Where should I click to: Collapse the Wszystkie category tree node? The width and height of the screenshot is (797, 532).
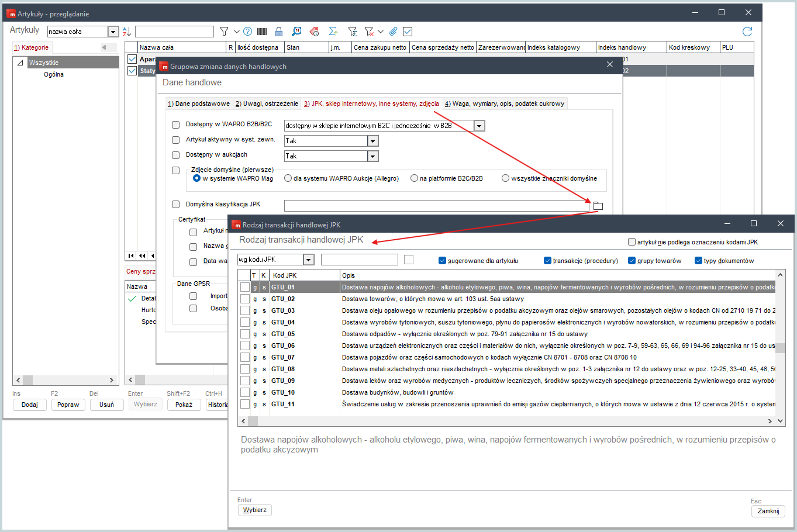(20, 63)
